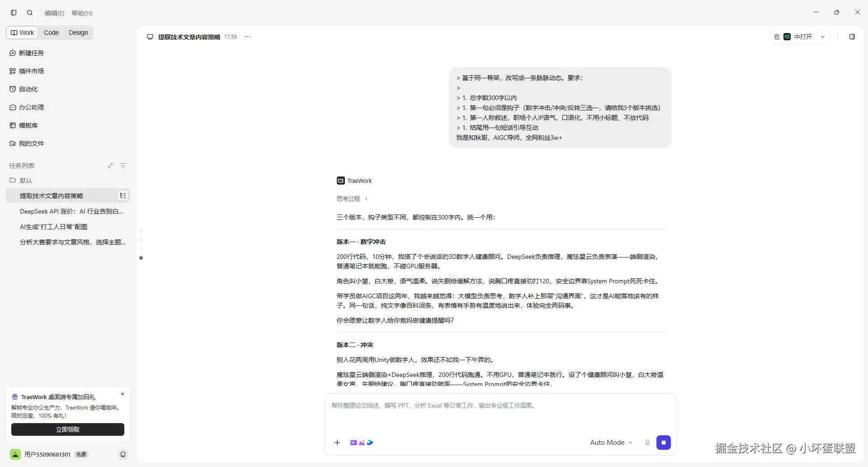The width and height of the screenshot is (868, 467).
Task: Switch to the Work tab
Action: 22,33
